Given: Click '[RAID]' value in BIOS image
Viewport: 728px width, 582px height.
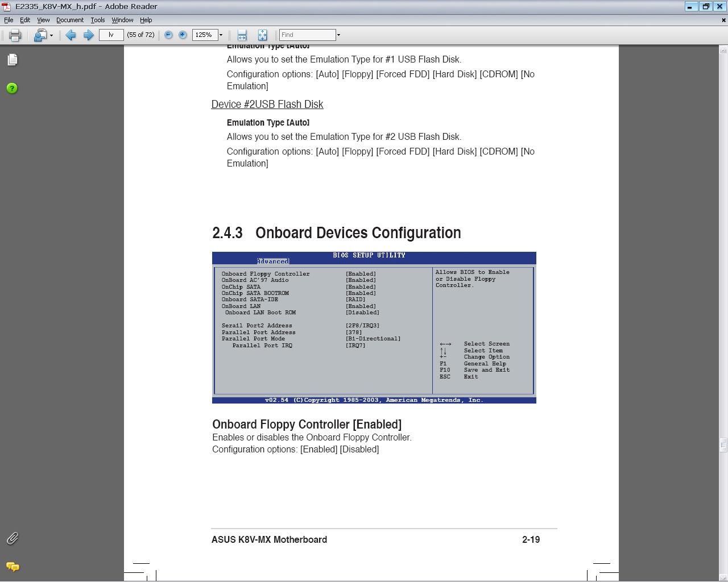Looking at the screenshot, I should (355, 300).
